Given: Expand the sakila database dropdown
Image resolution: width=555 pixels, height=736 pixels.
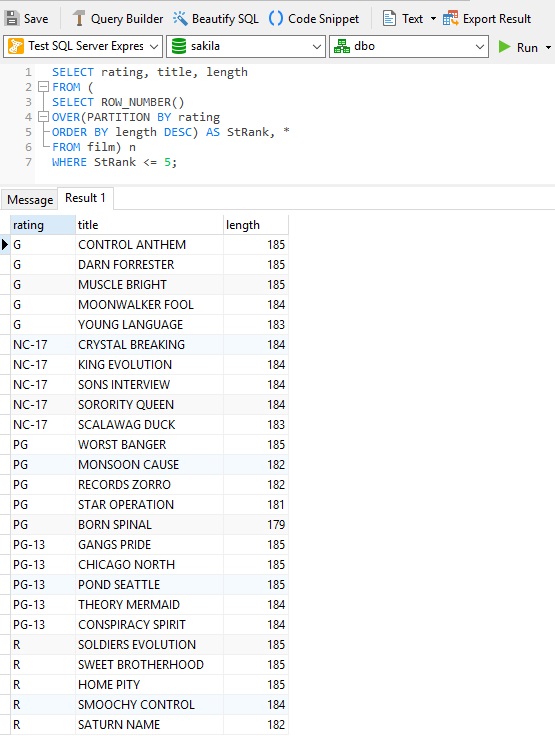Looking at the screenshot, I should tap(246, 46).
